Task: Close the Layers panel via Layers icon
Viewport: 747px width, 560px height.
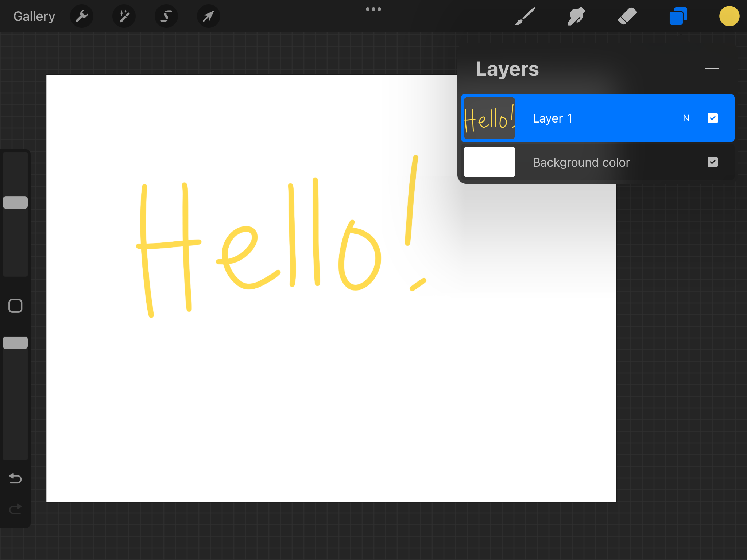Action: [678, 16]
